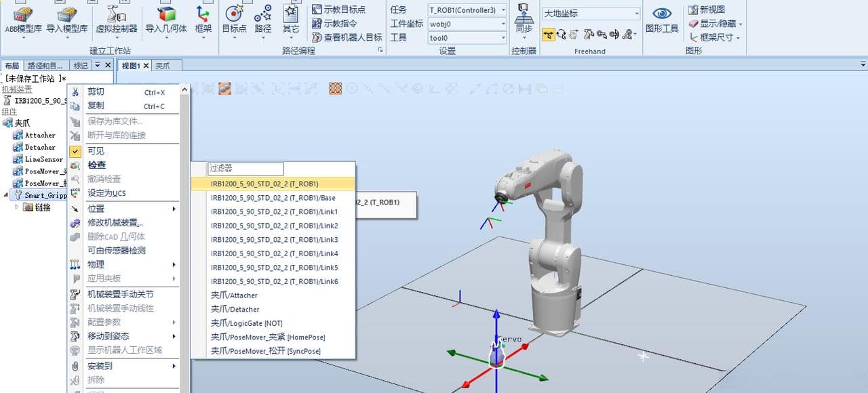Click the 新视图 new view button
Image resolution: width=868 pixels, height=393 pixels.
pos(706,9)
